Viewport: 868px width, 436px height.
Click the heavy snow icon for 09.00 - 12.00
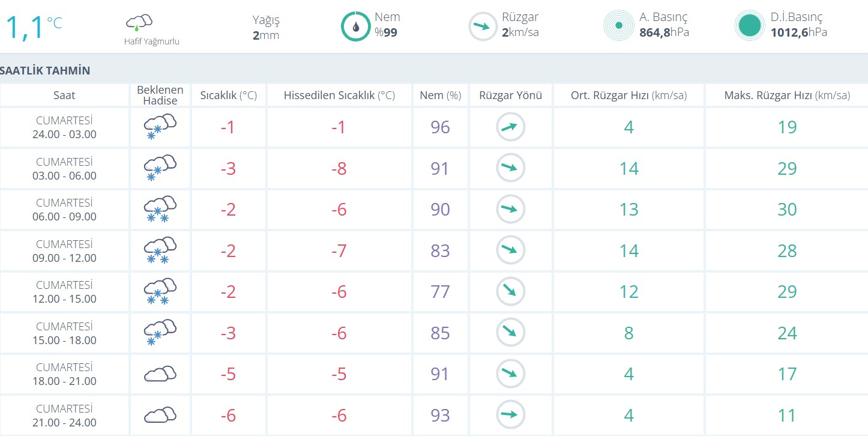click(160, 250)
